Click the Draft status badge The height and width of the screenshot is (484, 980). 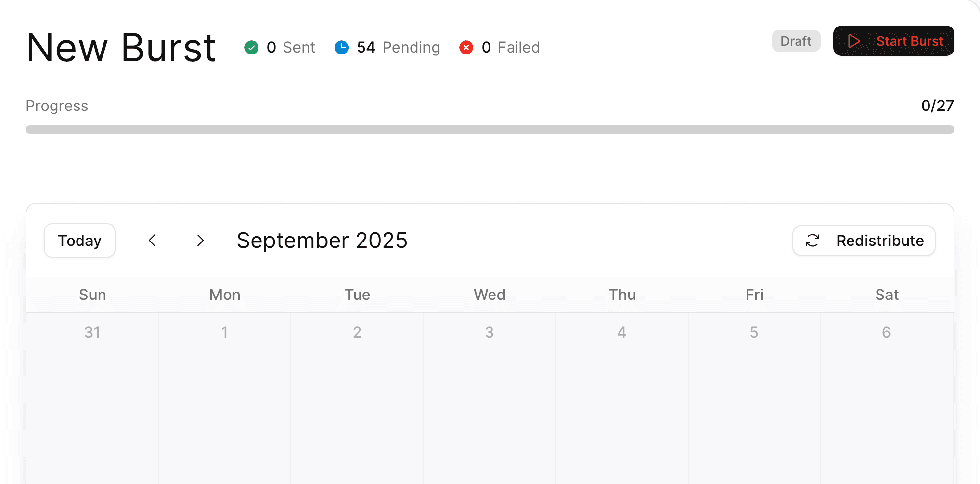(796, 41)
